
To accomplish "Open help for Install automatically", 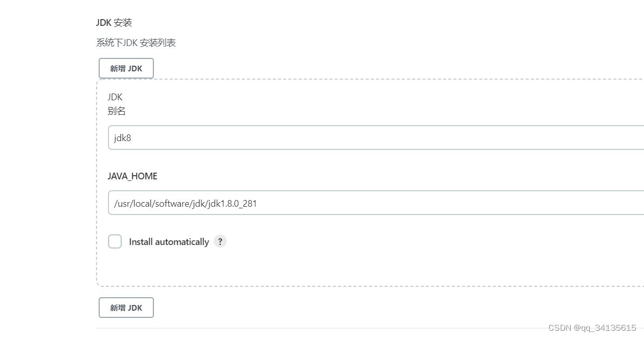I will tap(220, 241).
